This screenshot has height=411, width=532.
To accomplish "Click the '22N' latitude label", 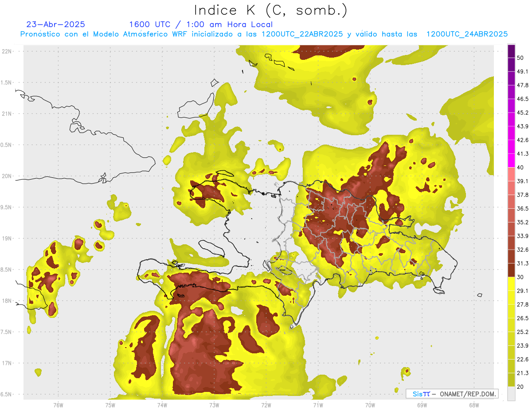I will [x=7, y=51].
